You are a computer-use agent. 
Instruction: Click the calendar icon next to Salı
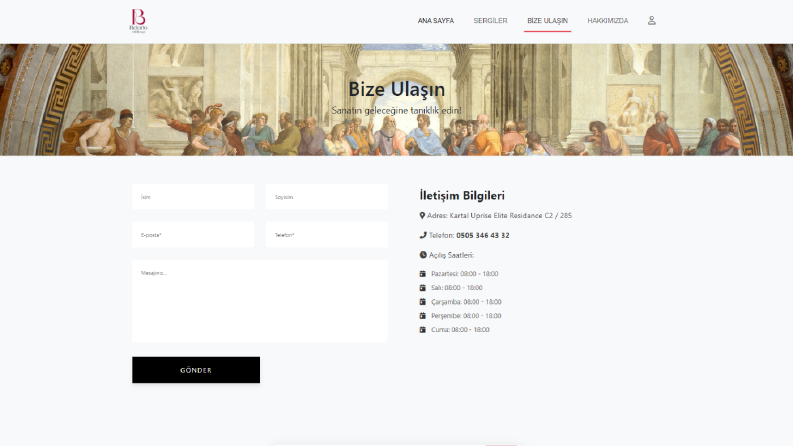[x=423, y=288]
